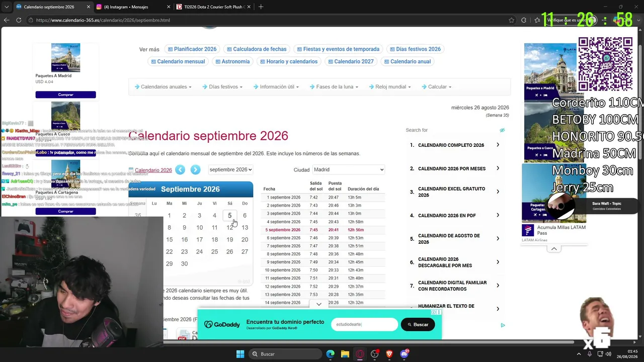Close the Calendario septiembre 2026 tab

click(x=89, y=7)
